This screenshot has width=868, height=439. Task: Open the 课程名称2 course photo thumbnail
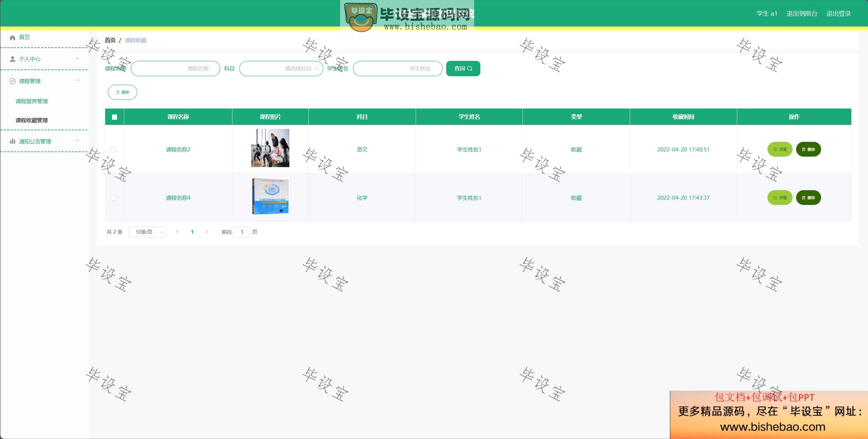pyautogui.click(x=270, y=148)
